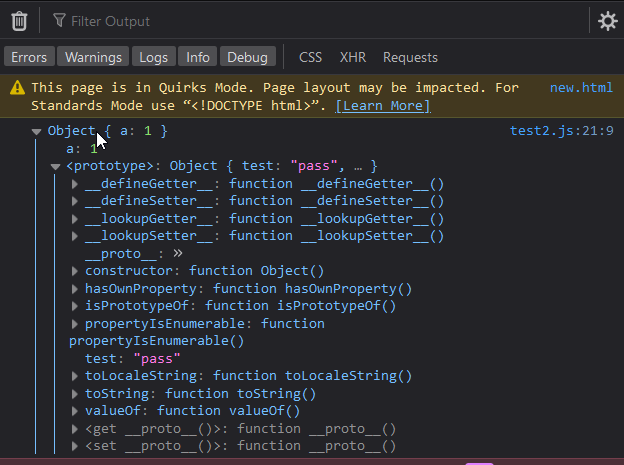624x465 pixels.
Task: Expand toString function
Action: [x=74, y=394]
